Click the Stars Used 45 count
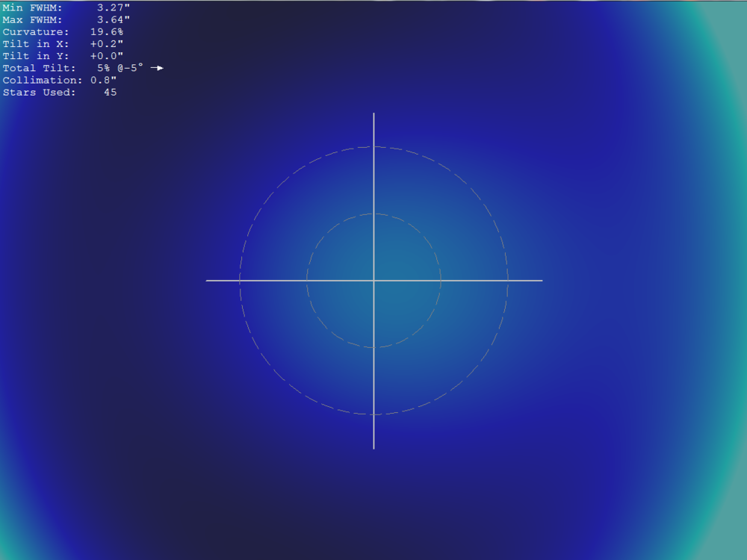Screen dimensions: 747x560 (110, 93)
